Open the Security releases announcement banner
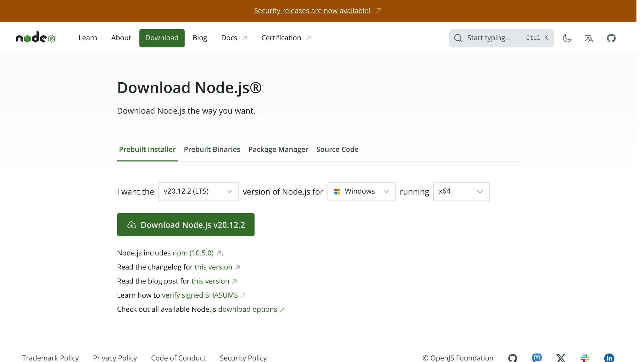644x362 pixels. (312, 10)
